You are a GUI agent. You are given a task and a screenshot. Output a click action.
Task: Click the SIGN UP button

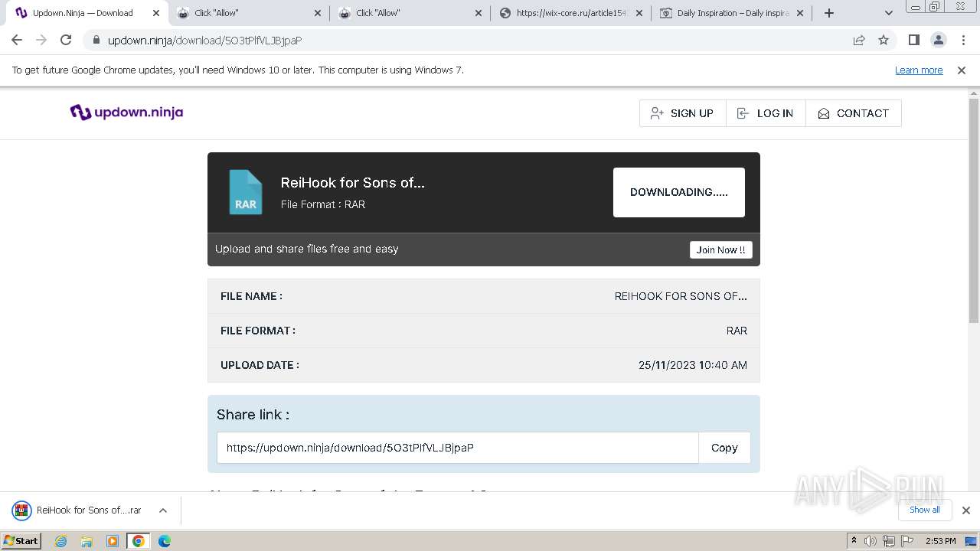(682, 113)
